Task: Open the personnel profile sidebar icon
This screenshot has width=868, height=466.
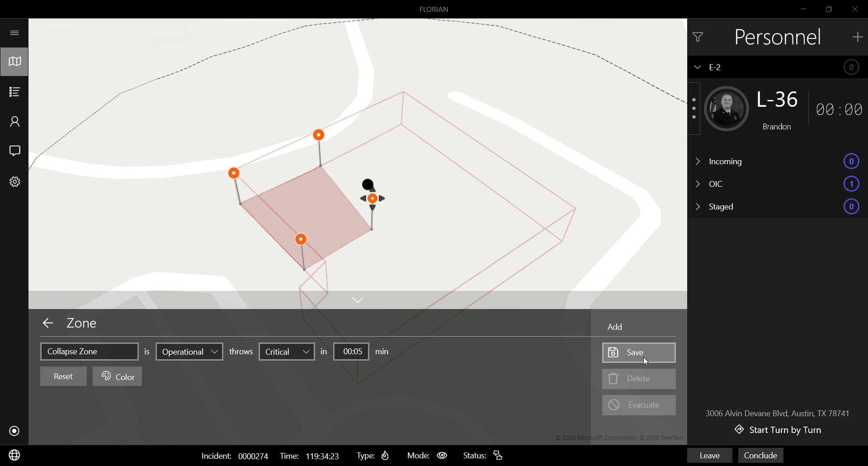Action: pos(14,121)
